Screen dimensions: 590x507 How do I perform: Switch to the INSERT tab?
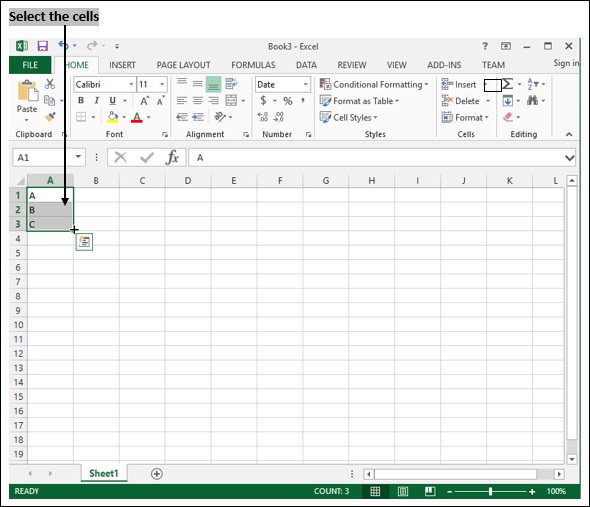coord(122,65)
